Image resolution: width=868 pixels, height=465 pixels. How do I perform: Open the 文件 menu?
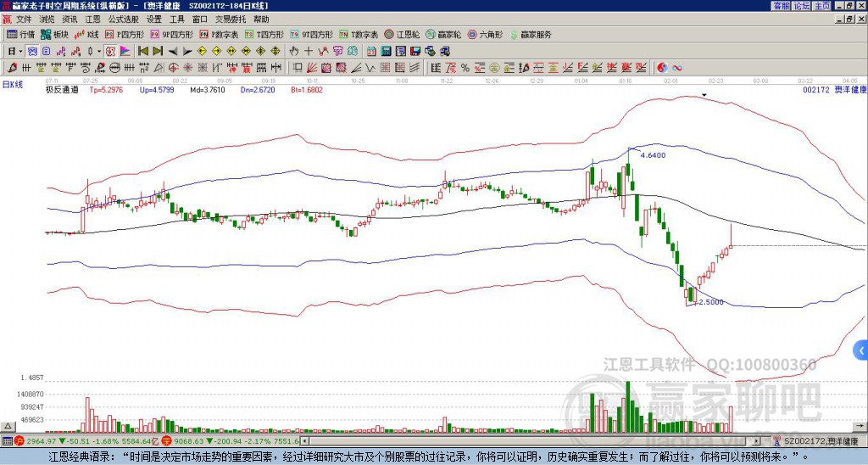tap(24, 20)
